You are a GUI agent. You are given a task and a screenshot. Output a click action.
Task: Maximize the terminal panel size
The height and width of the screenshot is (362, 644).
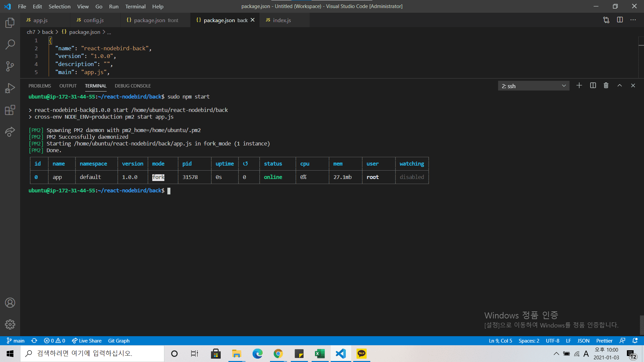(x=620, y=85)
